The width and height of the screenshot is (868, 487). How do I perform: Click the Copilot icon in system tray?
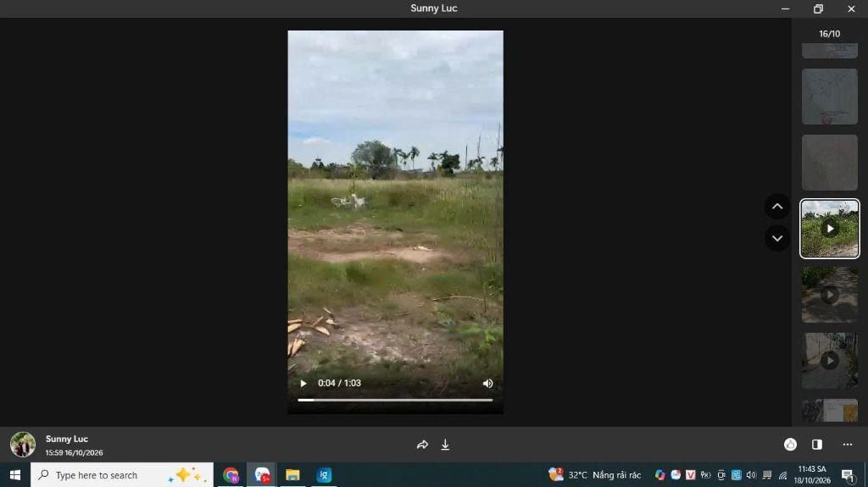pyautogui.click(x=659, y=475)
